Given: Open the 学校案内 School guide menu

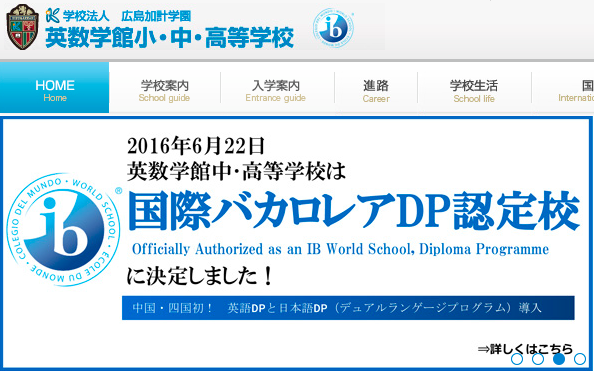Looking at the screenshot, I should click(x=164, y=91).
